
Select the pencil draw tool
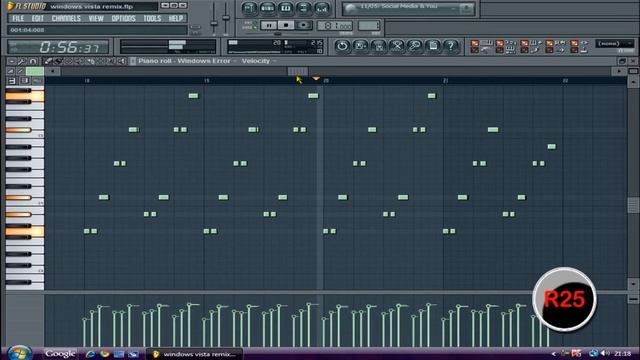(48, 61)
